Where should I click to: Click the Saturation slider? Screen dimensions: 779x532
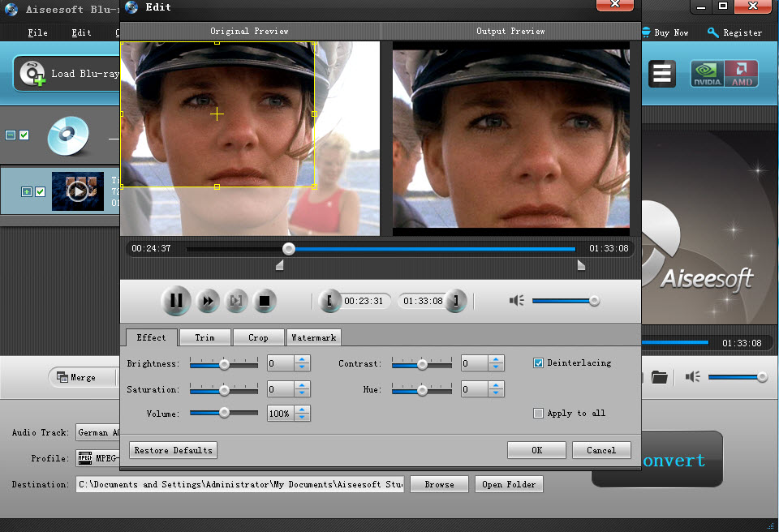224,390
